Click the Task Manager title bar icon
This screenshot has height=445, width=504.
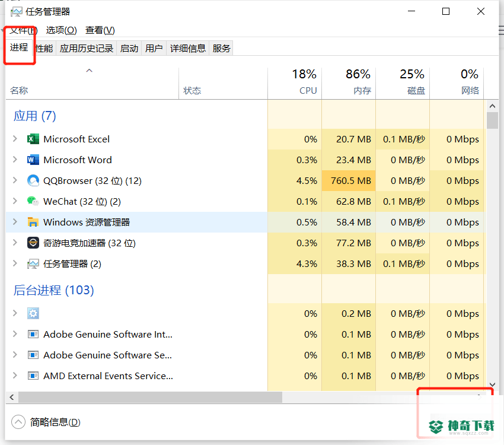pos(17,12)
